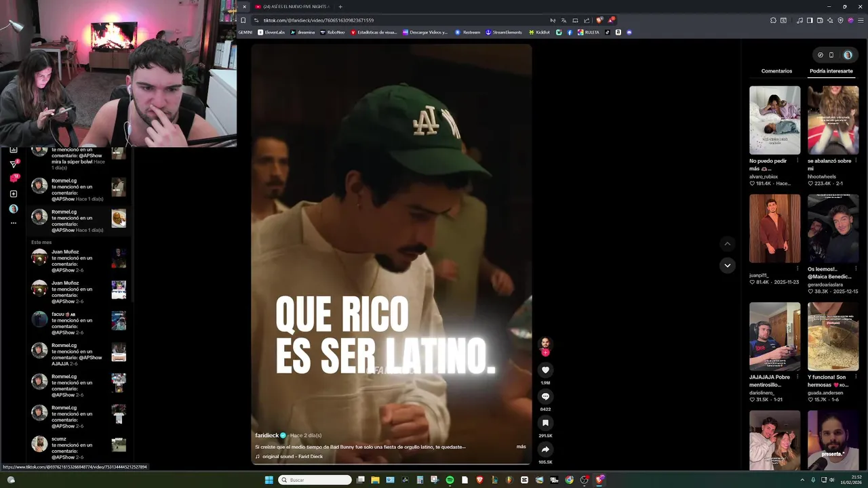Open the KickBot bookmark

click(x=539, y=33)
